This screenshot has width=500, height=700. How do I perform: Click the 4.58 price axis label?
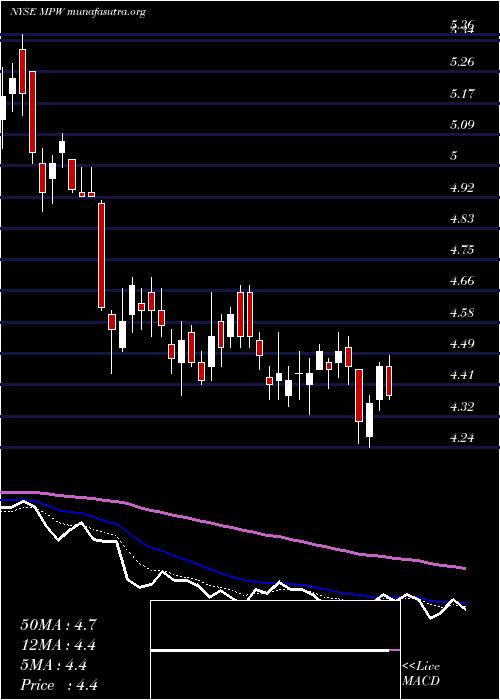[462, 312]
